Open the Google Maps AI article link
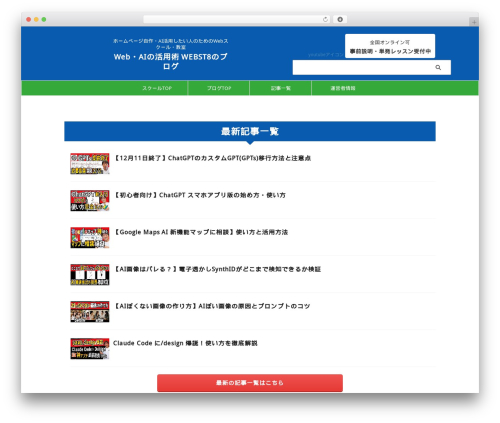The height and width of the screenshot is (423, 500). point(201,232)
